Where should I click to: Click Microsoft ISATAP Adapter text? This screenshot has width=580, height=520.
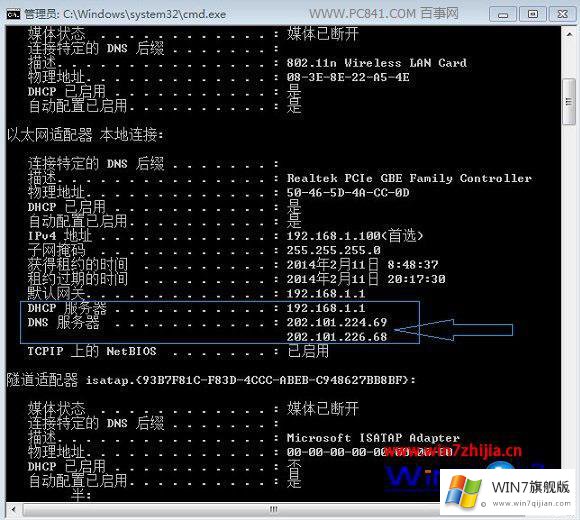[373, 438]
